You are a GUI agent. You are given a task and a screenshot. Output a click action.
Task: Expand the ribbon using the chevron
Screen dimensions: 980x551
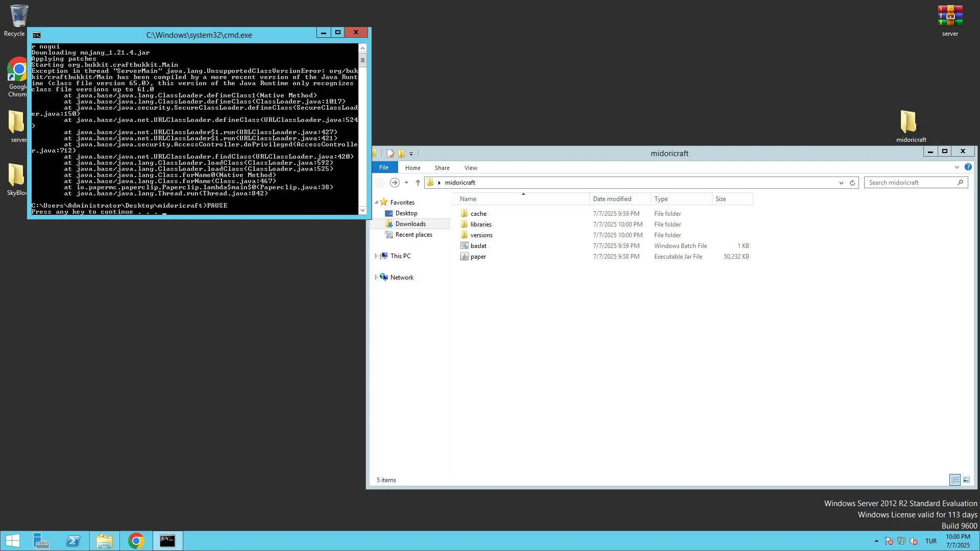click(x=957, y=167)
